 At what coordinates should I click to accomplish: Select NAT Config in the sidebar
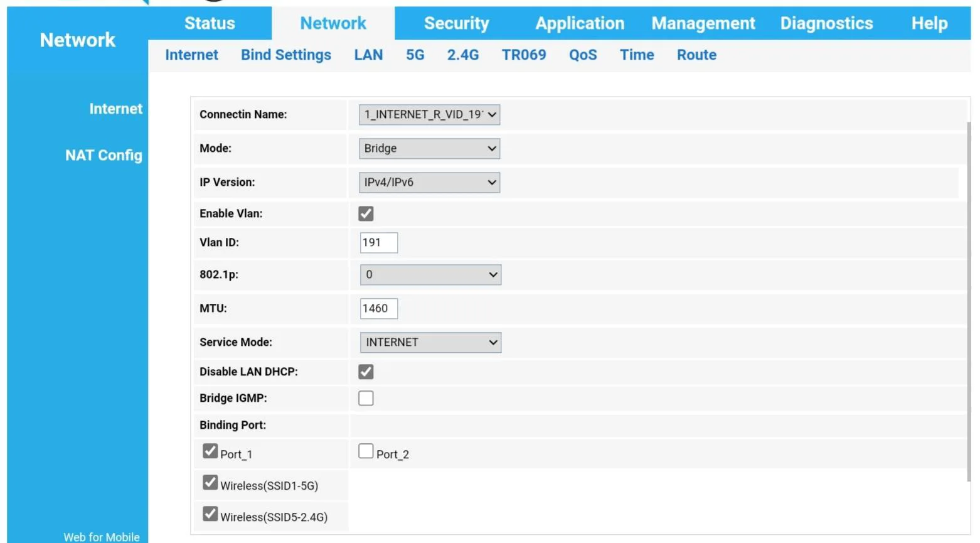click(104, 156)
